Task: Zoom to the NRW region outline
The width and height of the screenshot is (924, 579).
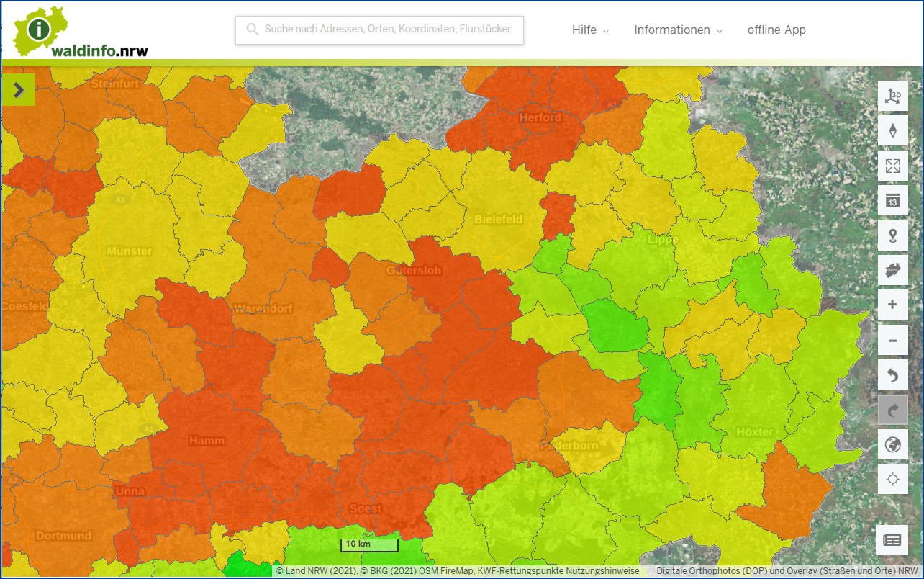Action: click(x=893, y=270)
